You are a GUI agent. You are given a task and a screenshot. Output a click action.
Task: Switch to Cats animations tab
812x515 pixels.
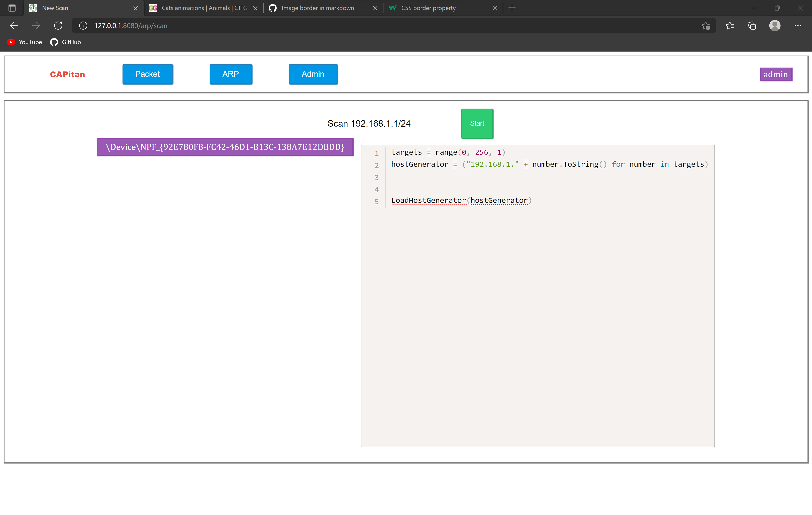pos(202,8)
